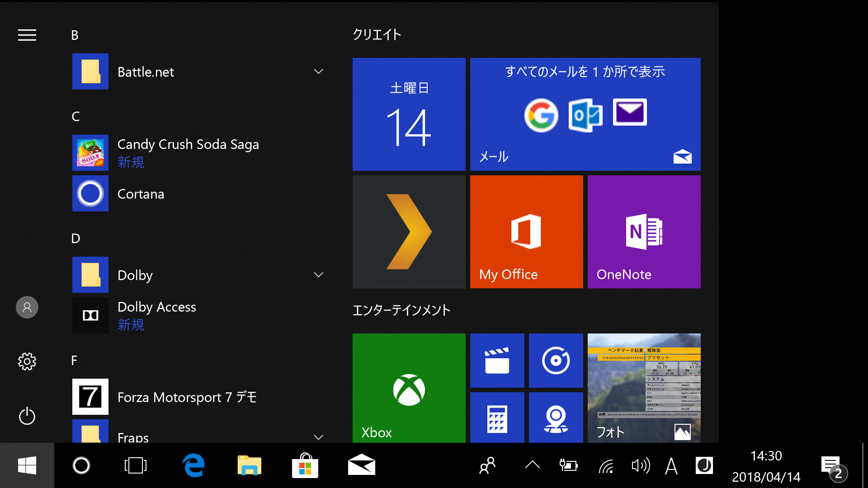
Task: Open the Movies & TV clapperboard tile
Action: point(497,361)
